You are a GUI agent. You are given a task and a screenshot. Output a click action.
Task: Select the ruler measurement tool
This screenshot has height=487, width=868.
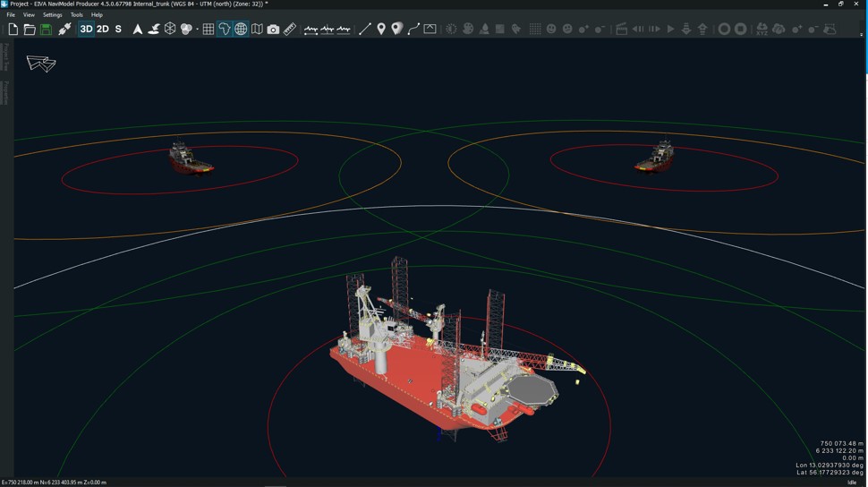pyautogui.click(x=290, y=30)
